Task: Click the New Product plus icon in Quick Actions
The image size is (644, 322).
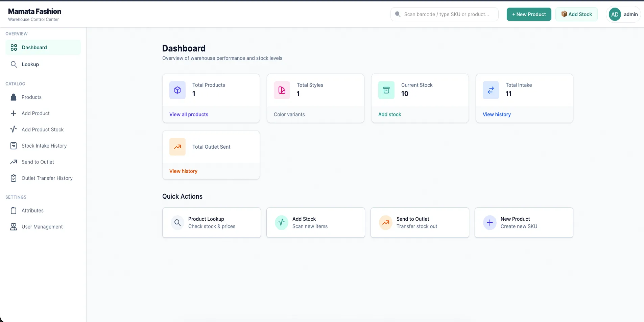Action: coord(490,223)
